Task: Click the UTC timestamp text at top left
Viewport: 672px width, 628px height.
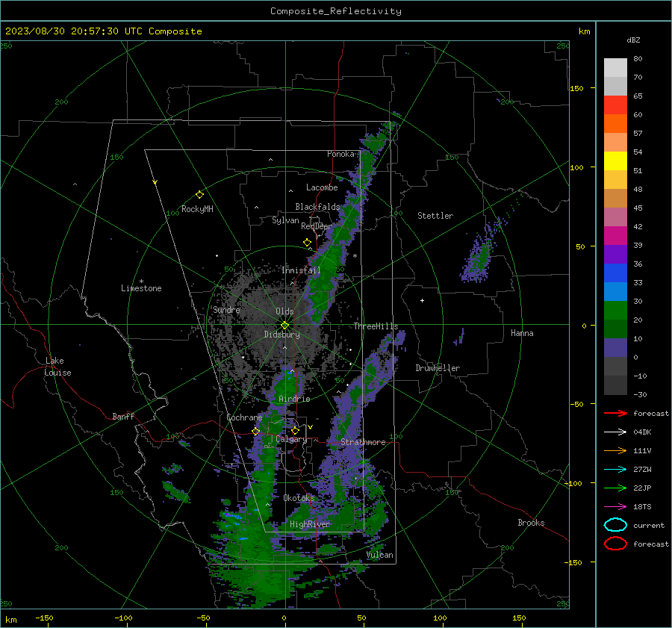Action: coord(104,31)
